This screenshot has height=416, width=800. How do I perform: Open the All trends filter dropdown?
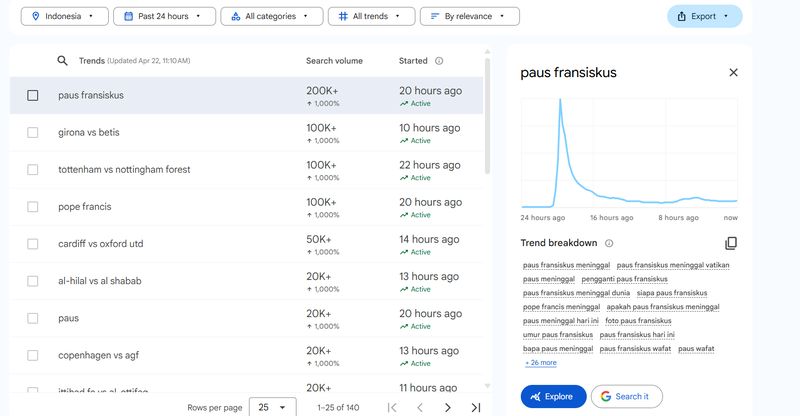coord(371,16)
